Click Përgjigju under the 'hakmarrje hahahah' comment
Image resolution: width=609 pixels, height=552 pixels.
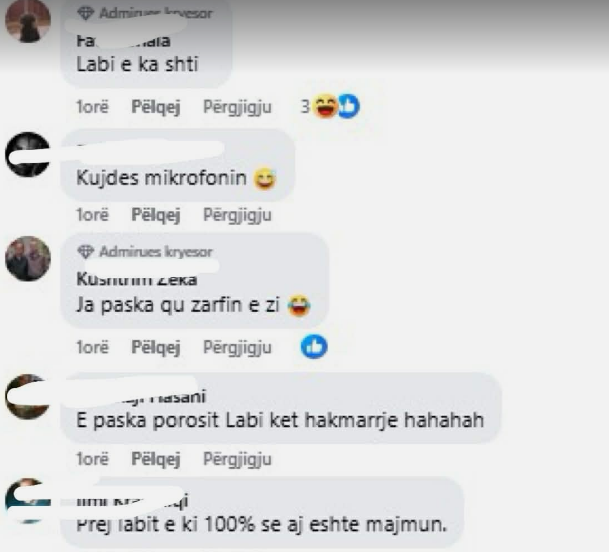[237, 460]
